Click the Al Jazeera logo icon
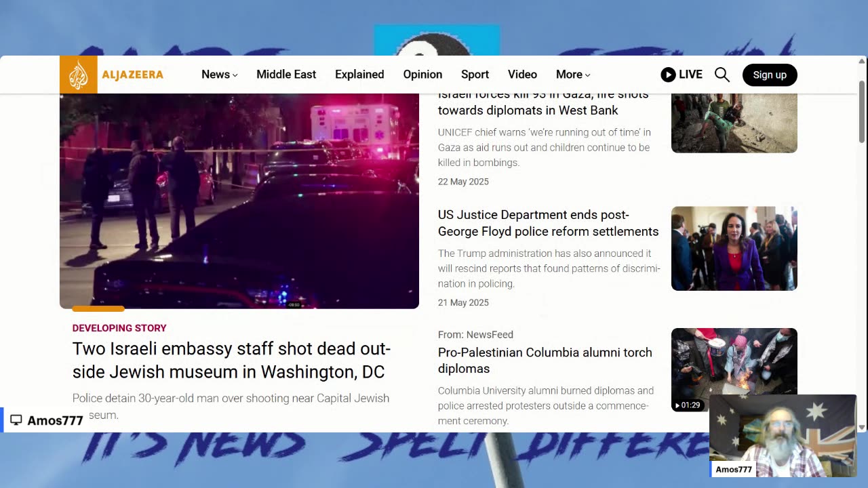This screenshot has height=488, width=868. [78, 75]
